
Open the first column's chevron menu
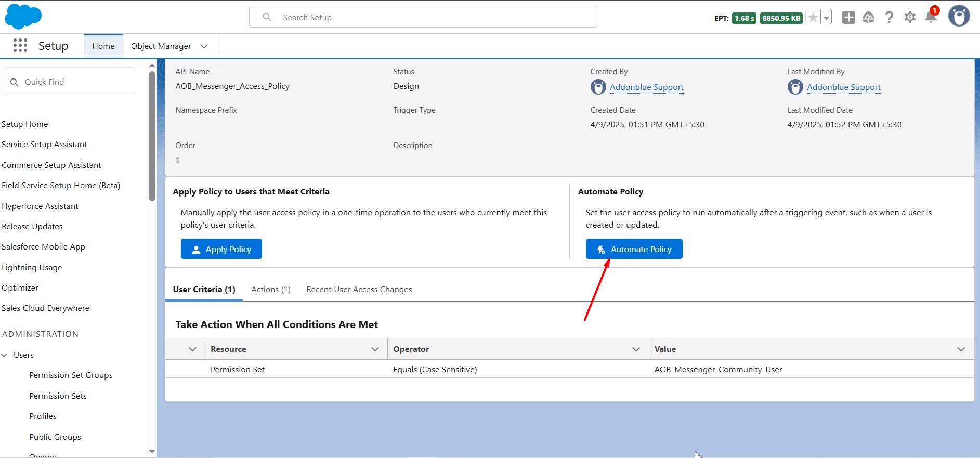[x=193, y=349]
